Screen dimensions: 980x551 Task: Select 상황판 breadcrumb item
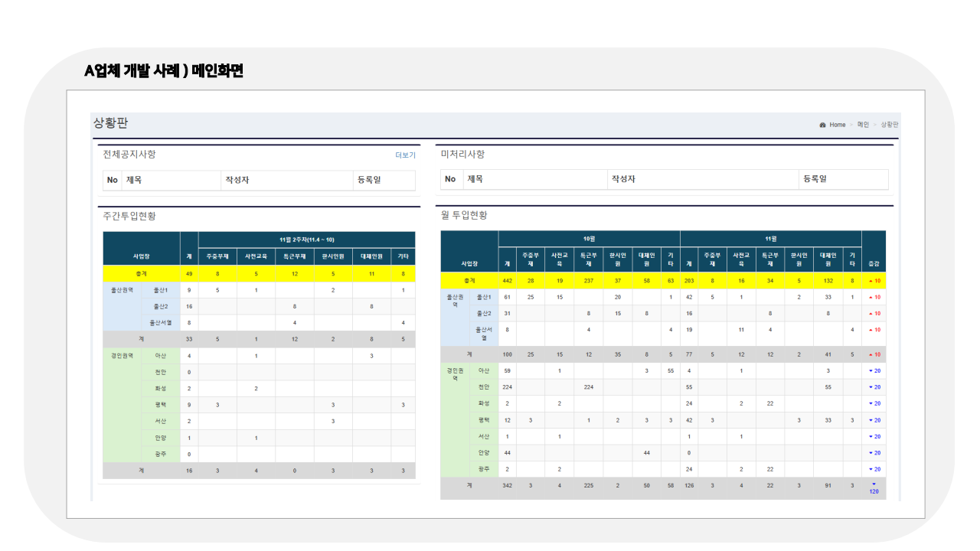pos(890,125)
